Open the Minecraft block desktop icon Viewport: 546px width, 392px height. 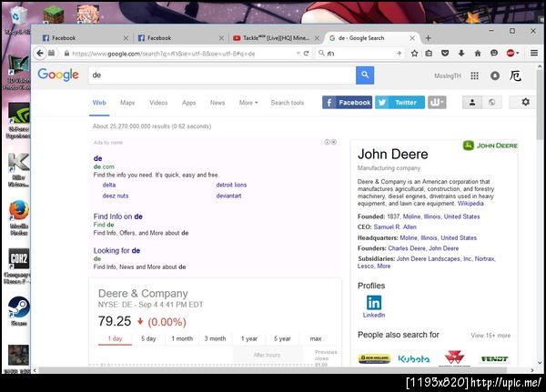coord(54,15)
